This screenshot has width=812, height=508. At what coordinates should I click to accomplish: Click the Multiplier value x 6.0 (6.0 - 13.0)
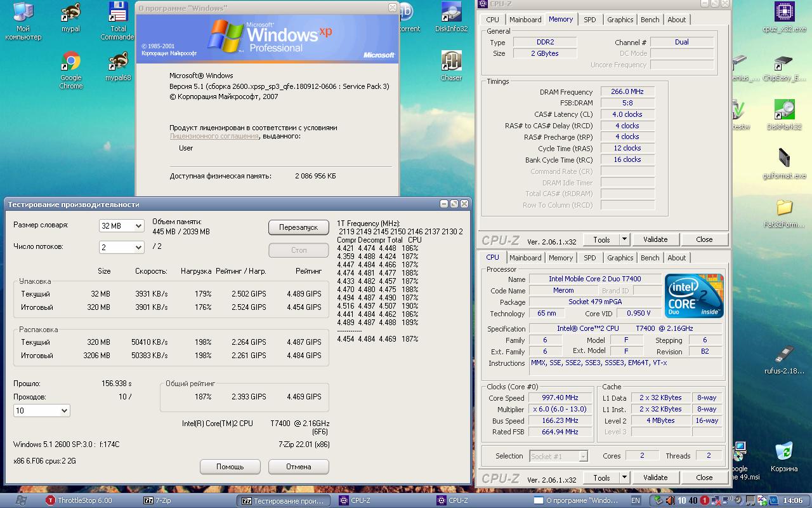point(560,409)
